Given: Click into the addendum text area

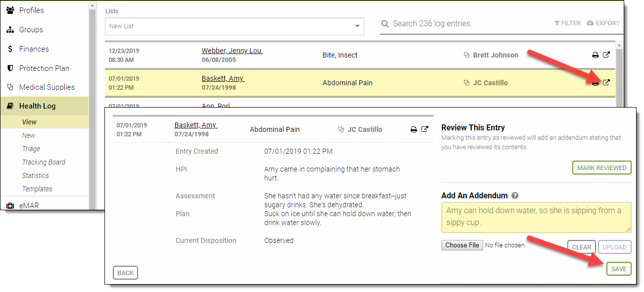Looking at the screenshot, I should pyautogui.click(x=536, y=217).
